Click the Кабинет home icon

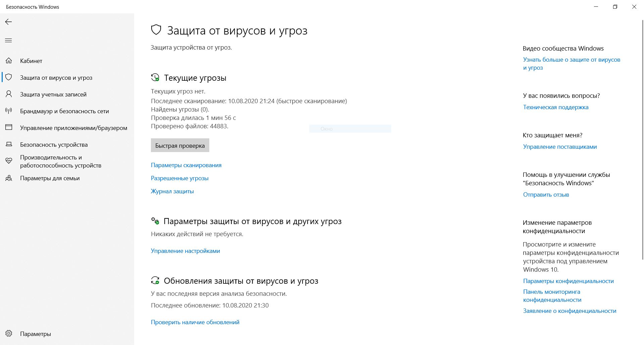tap(9, 61)
